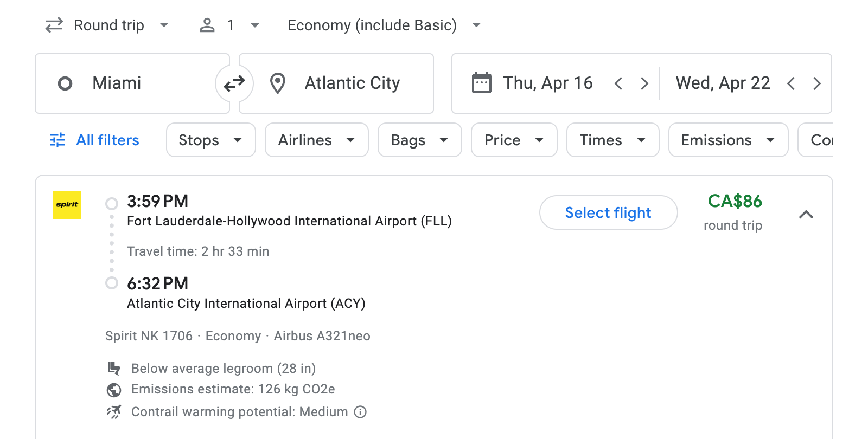Screen dimensions: 868x439
Task: Click the destination location pin icon
Action: coord(278,83)
